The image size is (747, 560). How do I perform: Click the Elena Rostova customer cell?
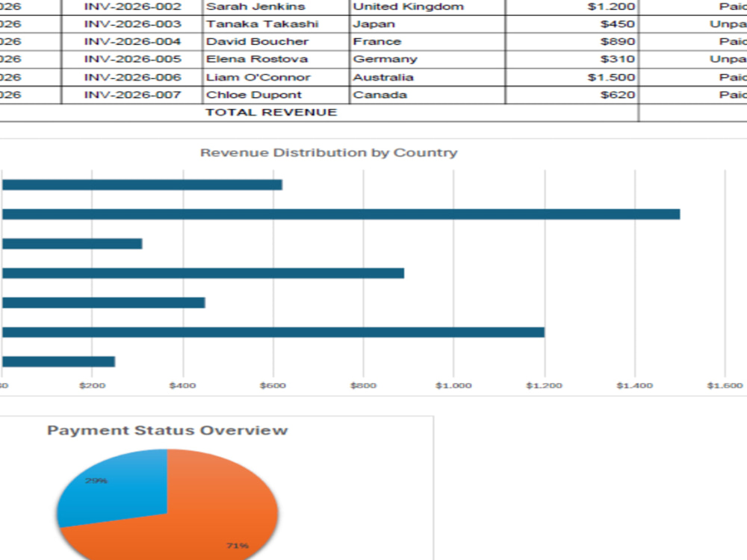(x=276, y=59)
